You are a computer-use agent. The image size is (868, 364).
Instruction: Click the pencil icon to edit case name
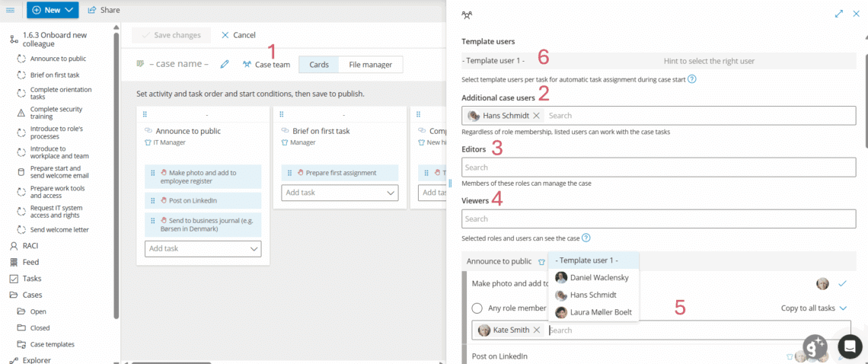click(x=225, y=65)
